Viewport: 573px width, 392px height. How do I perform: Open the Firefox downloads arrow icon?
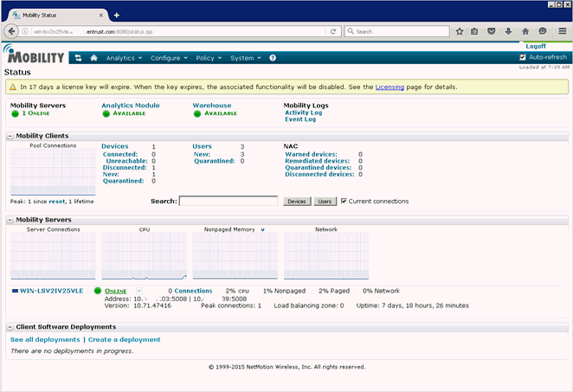(x=508, y=31)
